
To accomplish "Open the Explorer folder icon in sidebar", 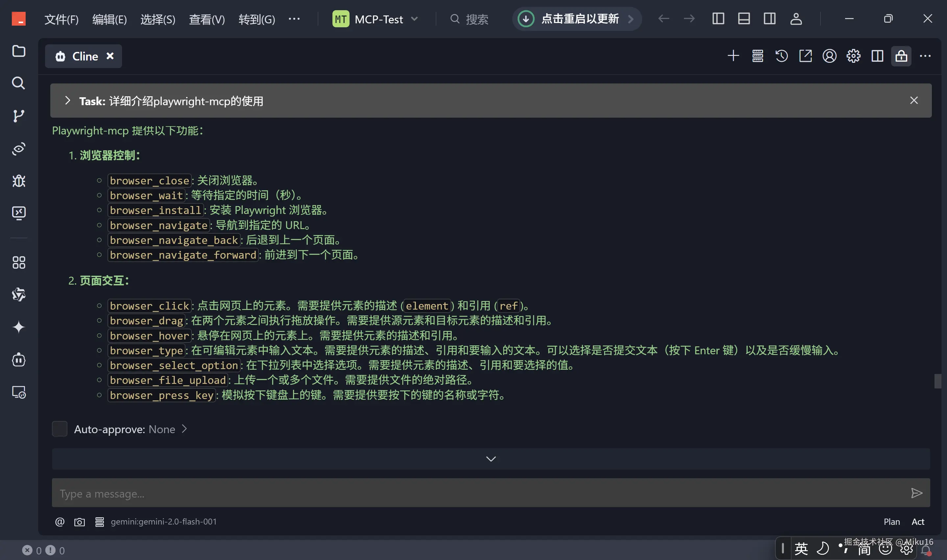I will pyautogui.click(x=18, y=51).
